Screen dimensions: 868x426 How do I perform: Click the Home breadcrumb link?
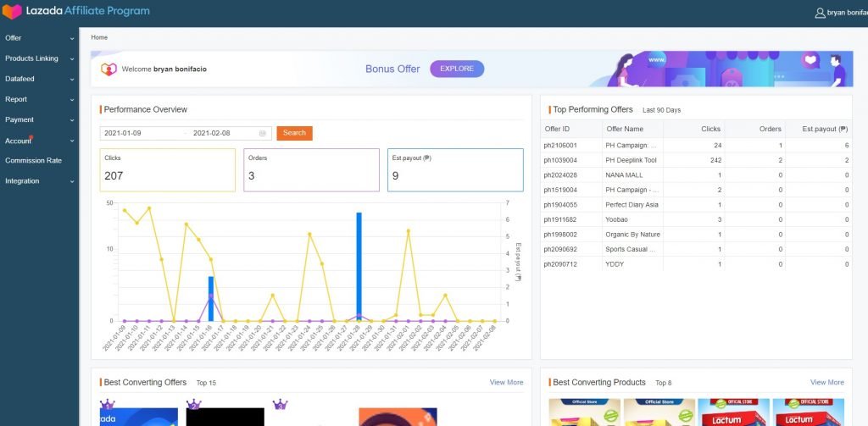click(100, 37)
